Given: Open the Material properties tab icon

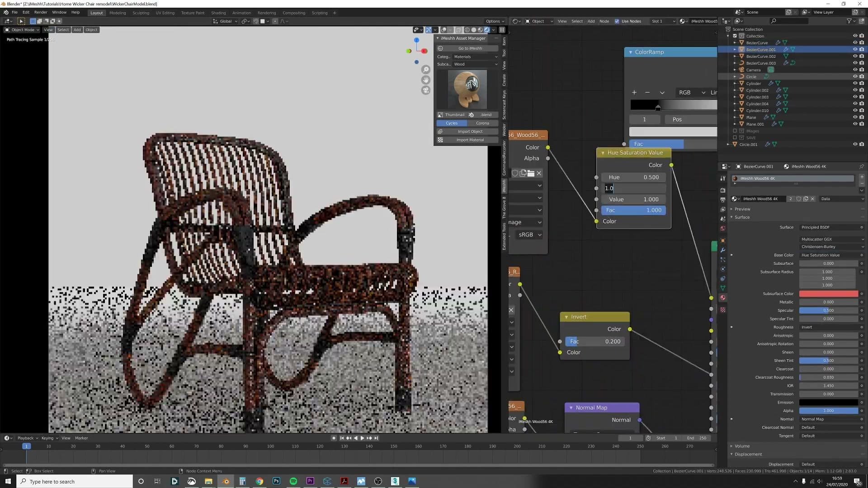Looking at the screenshot, I should (x=722, y=298).
